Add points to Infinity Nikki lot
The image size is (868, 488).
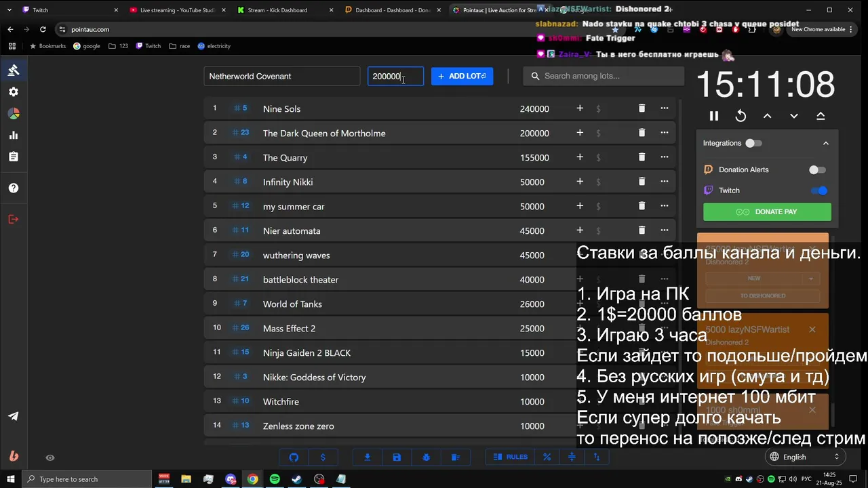(x=580, y=182)
